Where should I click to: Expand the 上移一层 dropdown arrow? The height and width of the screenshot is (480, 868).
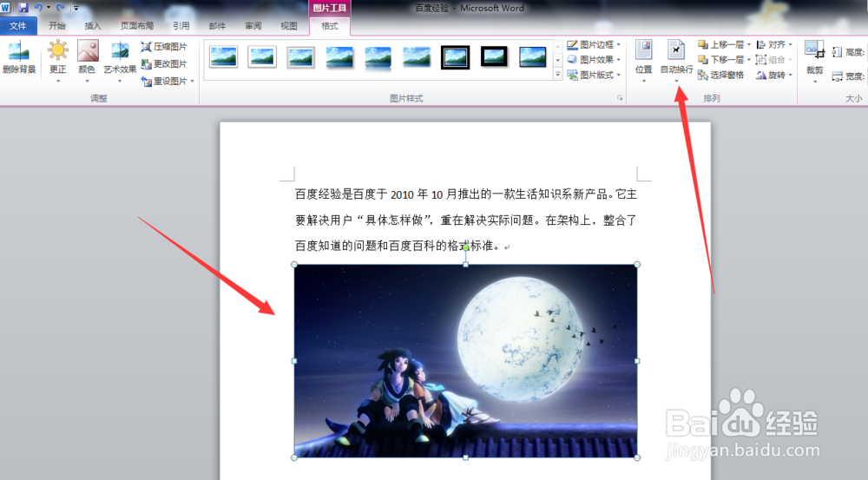(748, 44)
